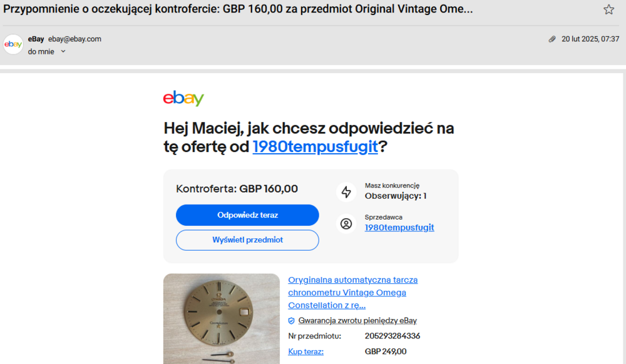Follow the "Kup teraz" link
Viewport: 626px width, 364px height.
click(x=305, y=351)
